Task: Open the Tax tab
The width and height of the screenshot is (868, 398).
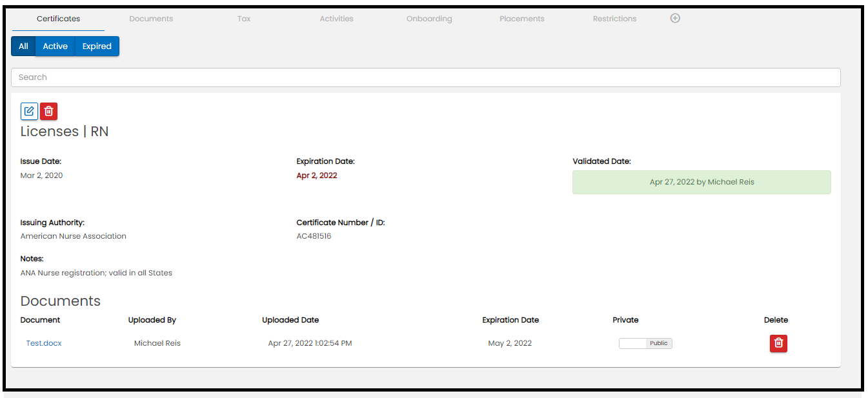Action: [244, 19]
